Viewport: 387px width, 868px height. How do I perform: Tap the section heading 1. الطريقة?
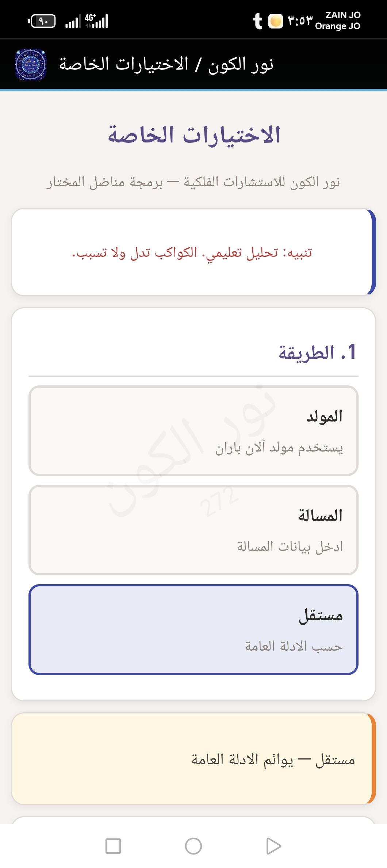tap(317, 353)
